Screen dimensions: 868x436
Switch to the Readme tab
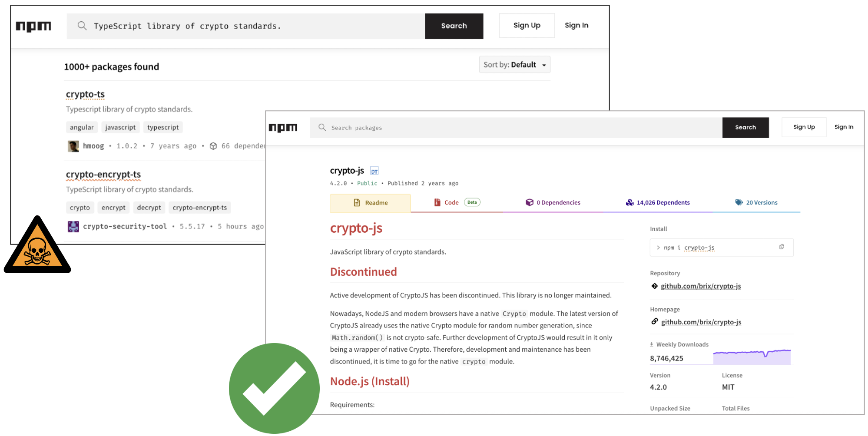[x=370, y=203]
